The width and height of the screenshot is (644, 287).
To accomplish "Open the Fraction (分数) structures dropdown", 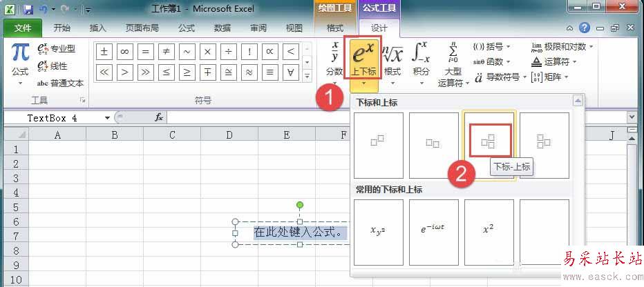I will point(334,63).
